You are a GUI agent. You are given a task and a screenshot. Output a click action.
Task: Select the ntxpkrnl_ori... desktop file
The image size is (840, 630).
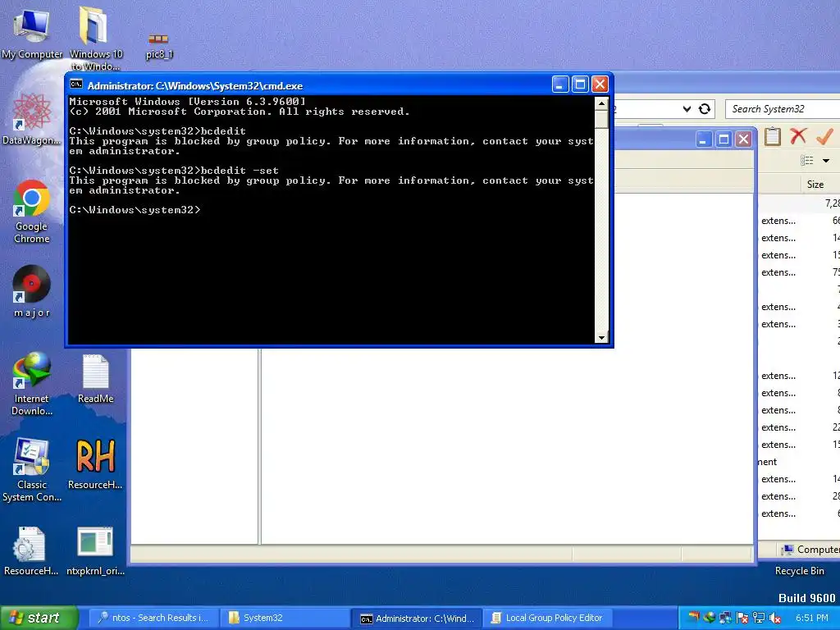click(95, 550)
